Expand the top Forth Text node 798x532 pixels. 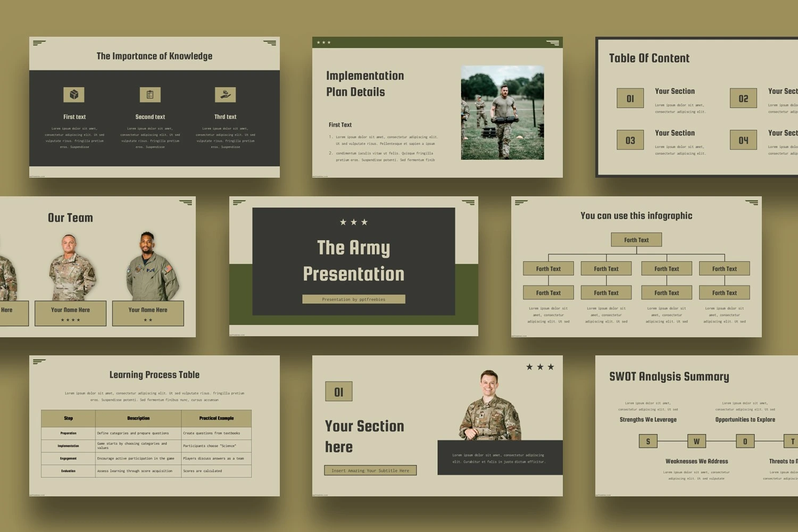point(636,239)
